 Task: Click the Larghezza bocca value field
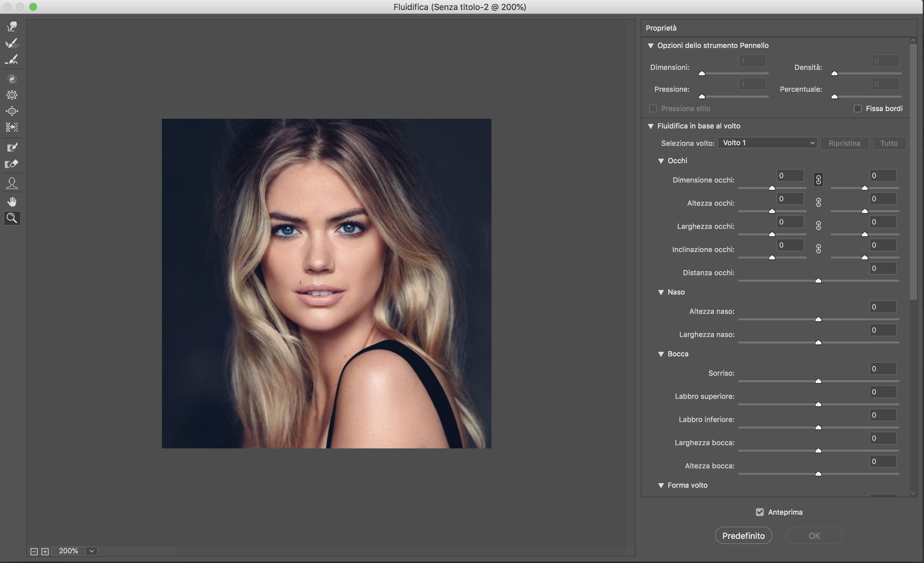pyautogui.click(x=883, y=438)
